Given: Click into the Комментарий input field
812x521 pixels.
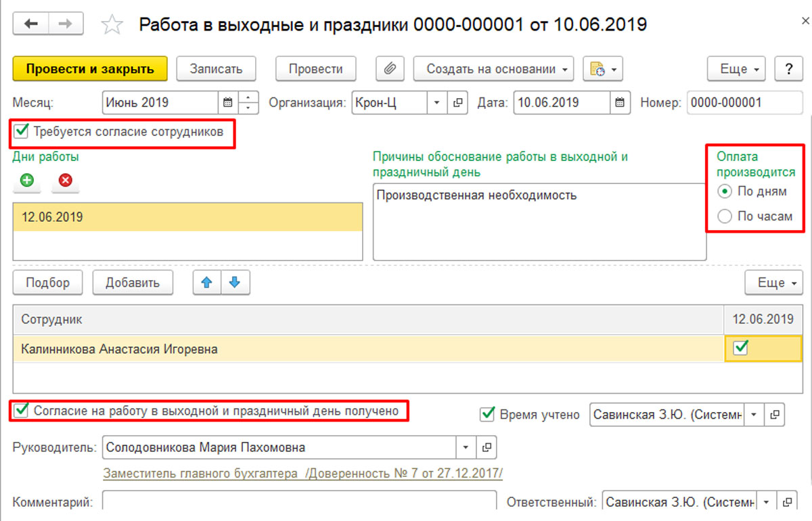Looking at the screenshot, I should click(x=299, y=502).
